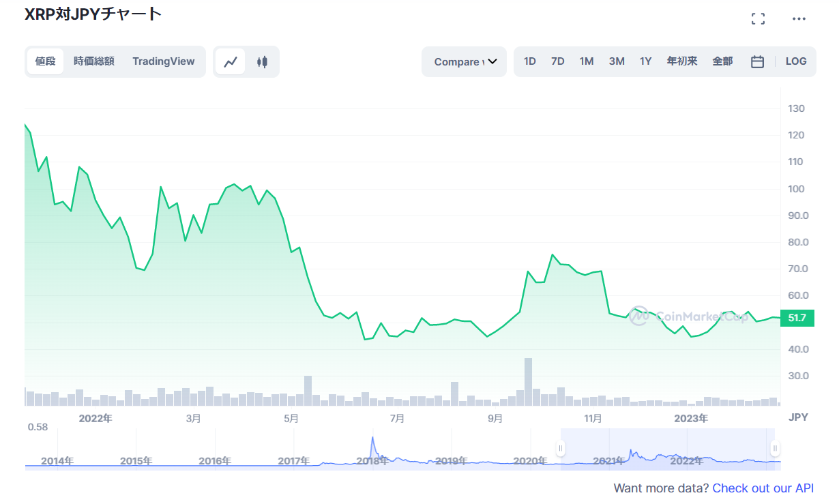Expand the right mini-chart range handle
Image resolution: width=839 pixels, height=504 pixels.
[775, 448]
